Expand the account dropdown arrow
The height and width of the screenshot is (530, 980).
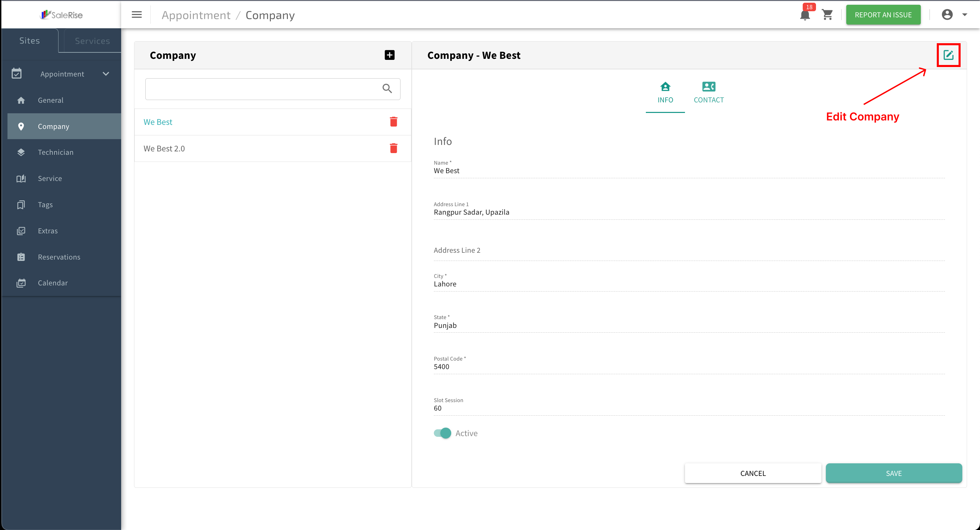click(x=964, y=15)
